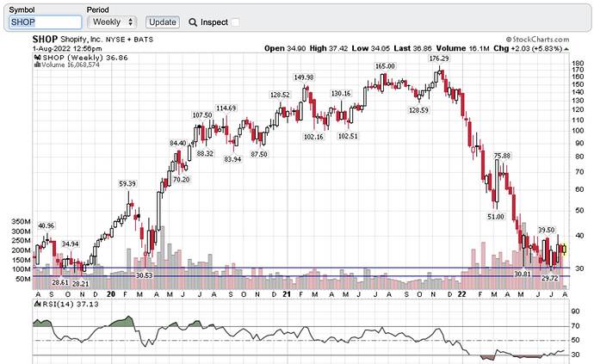The image size is (594, 364).
Task: Click the 102.16 price label
Action: pyautogui.click(x=313, y=137)
